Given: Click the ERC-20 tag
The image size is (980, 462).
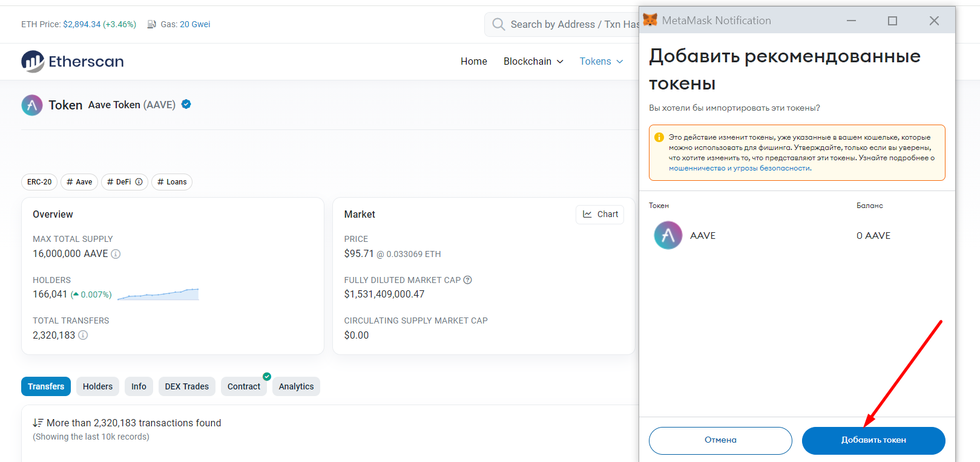Looking at the screenshot, I should [39, 182].
